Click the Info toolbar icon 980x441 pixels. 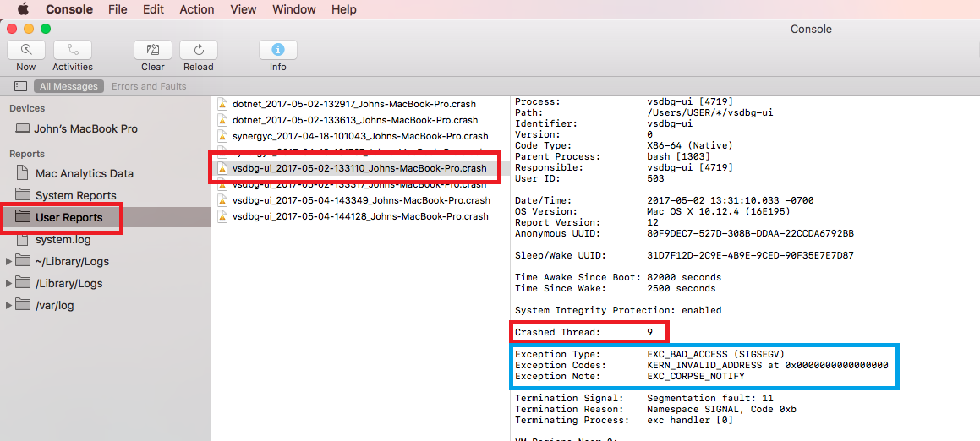(278, 50)
